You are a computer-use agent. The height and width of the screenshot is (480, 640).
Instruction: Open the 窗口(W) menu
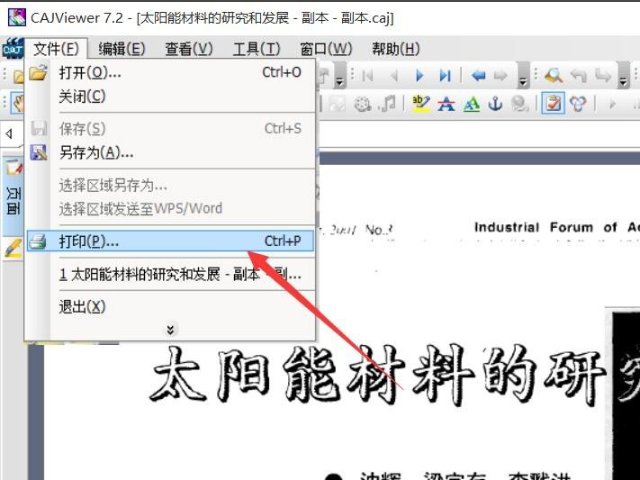pos(326,49)
